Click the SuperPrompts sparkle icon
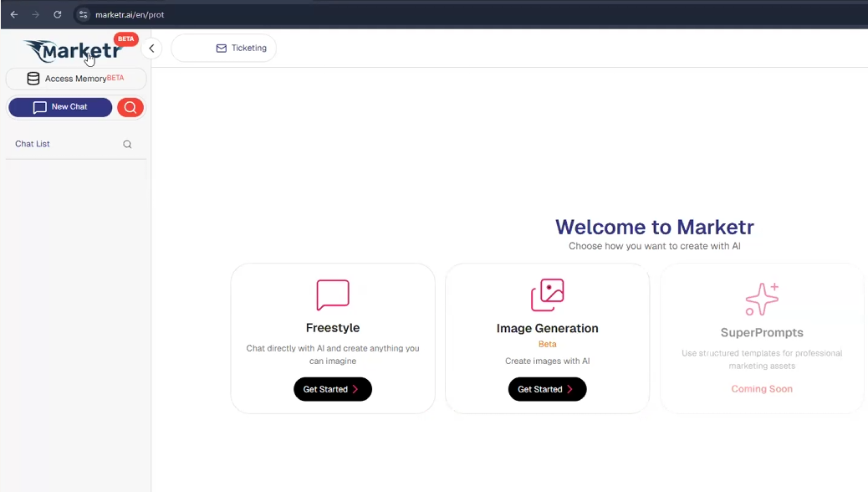This screenshot has width=868, height=492. (x=762, y=300)
